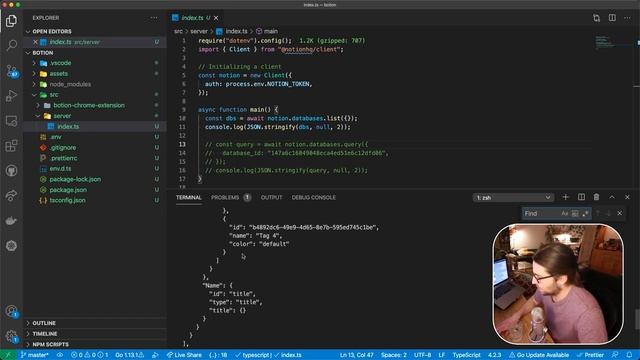The image size is (640, 360).
Task: Open Accounts menu in activity bar
Action: (11, 311)
